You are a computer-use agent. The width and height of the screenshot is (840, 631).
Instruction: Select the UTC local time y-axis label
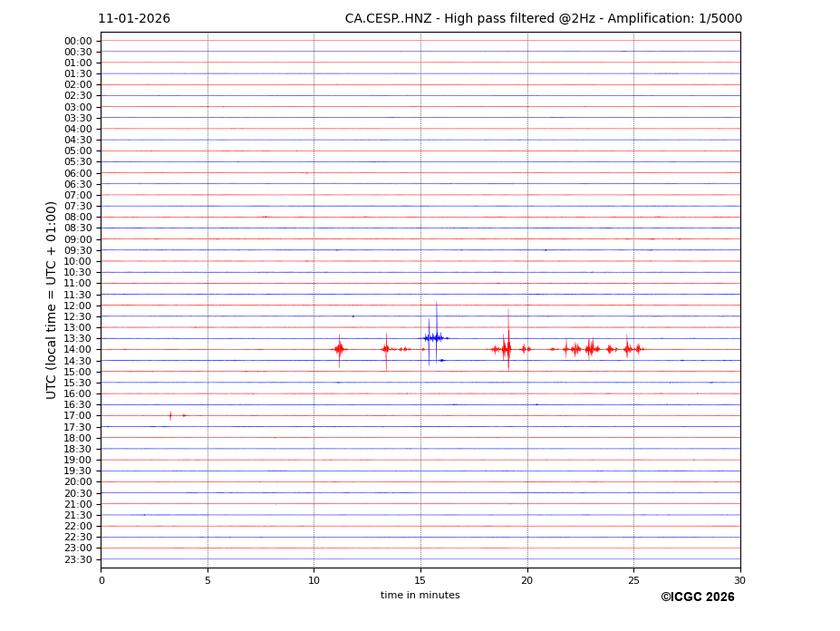click(52, 299)
